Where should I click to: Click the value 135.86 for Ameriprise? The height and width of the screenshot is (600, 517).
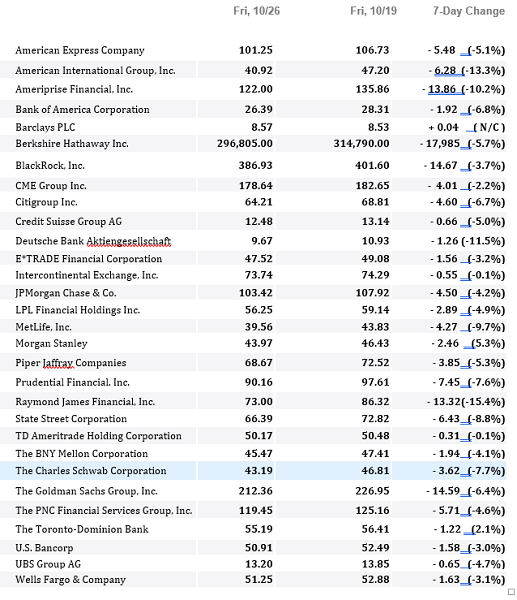tap(372, 89)
